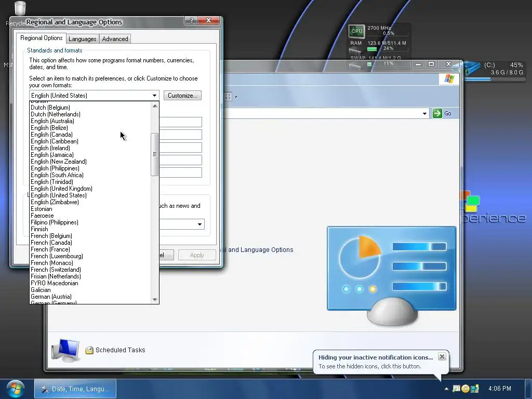
Task: Click the views icon on Control Panel toolbar
Action: [228, 97]
